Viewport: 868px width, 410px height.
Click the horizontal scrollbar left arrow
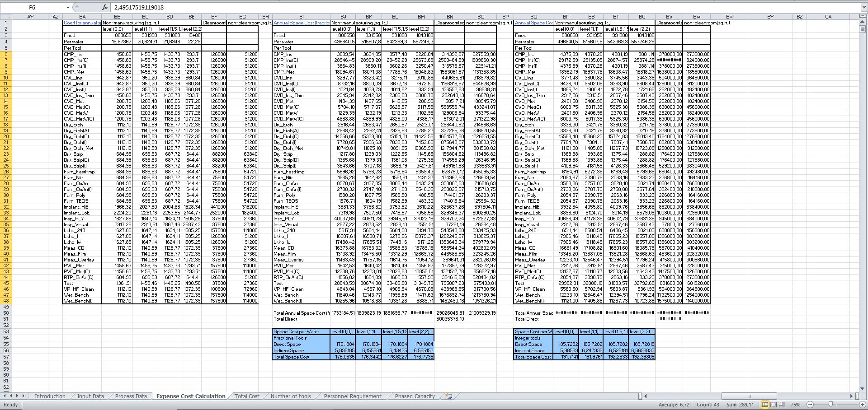pyautogui.click(x=646, y=396)
